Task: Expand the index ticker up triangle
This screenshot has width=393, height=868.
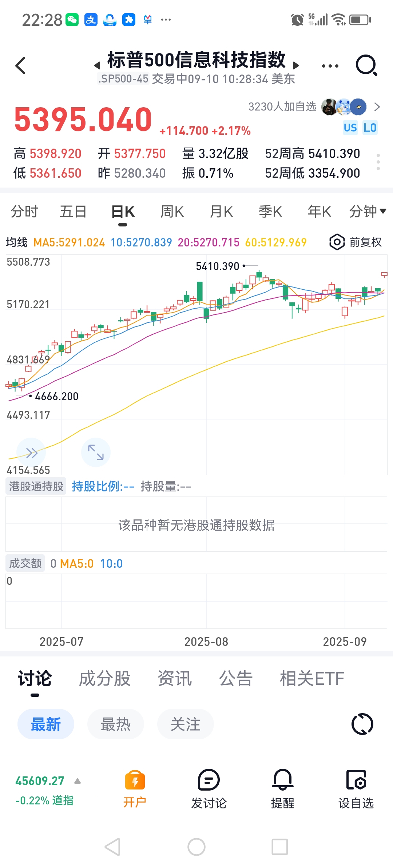Action: tap(78, 781)
